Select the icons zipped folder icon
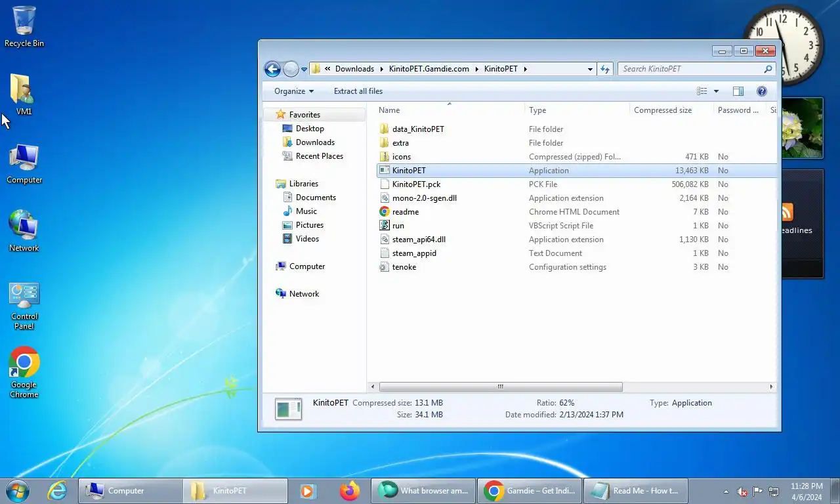 (x=385, y=157)
